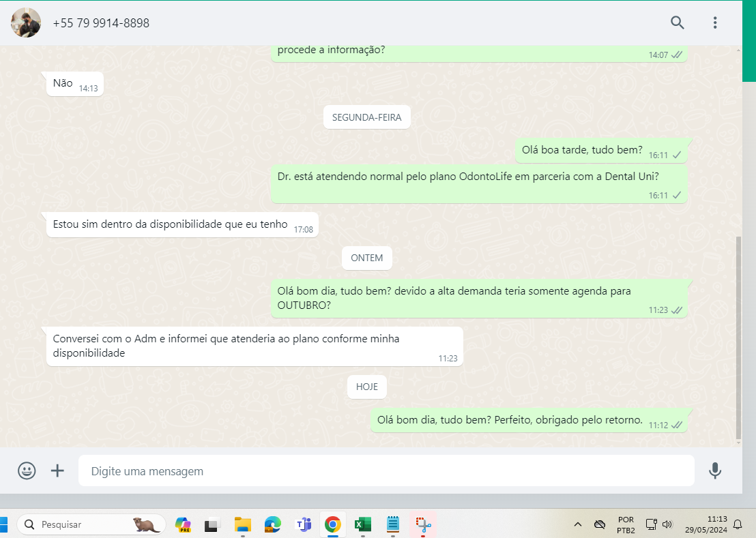The height and width of the screenshot is (538, 756).
Task: Open Excel from the taskbar
Action: coord(362,524)
